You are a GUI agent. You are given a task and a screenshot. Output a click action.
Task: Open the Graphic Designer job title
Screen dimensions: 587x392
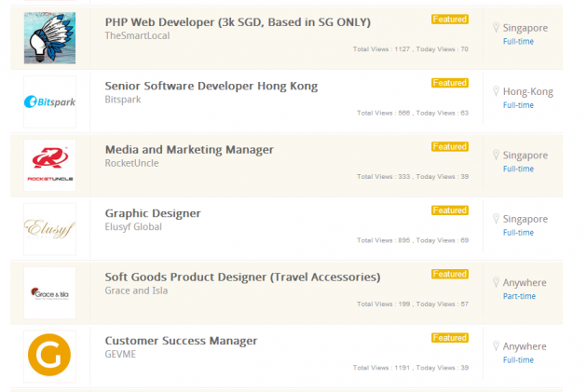coord(153,213)
